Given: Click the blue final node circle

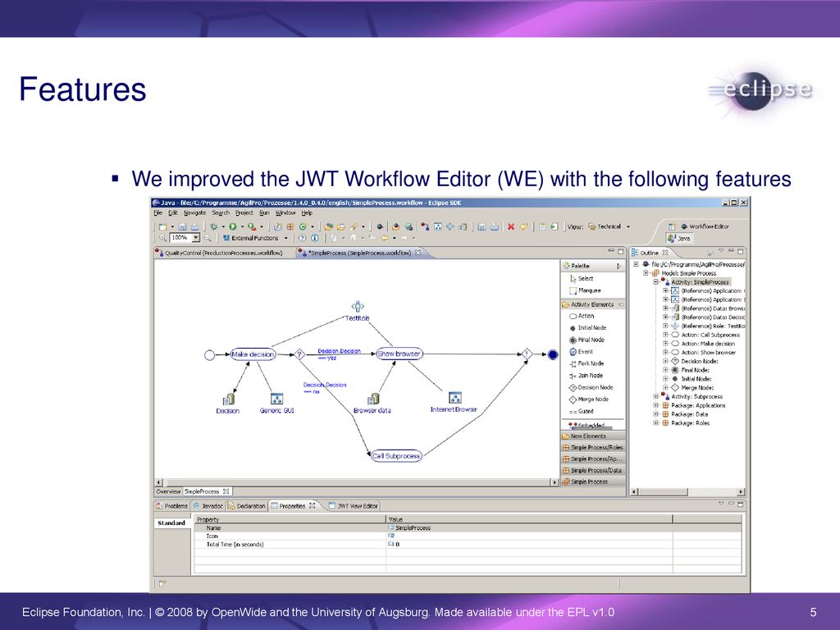Looking at the screenshot, I should click(x=553, y=354).
